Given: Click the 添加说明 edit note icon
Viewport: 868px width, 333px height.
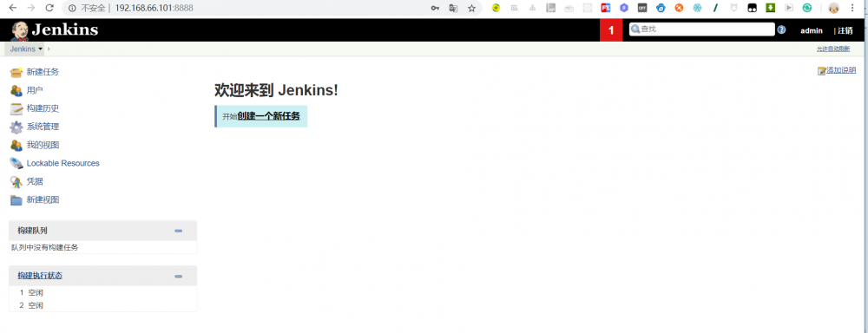Looking at the screenshot, I should click(821, 71).
